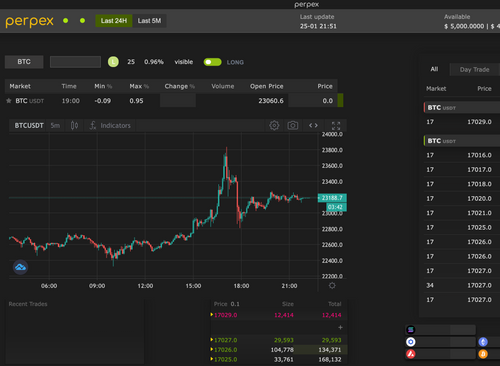Click the plus icon in order book
Image resolution: width=500 pixels, height=366 pixels.
[340, 327]
